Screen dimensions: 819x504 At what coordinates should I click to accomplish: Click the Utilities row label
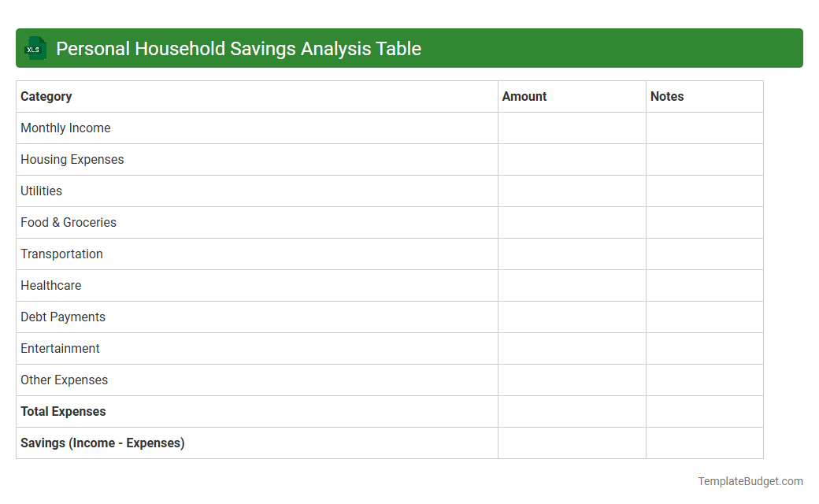click(41, 191)
